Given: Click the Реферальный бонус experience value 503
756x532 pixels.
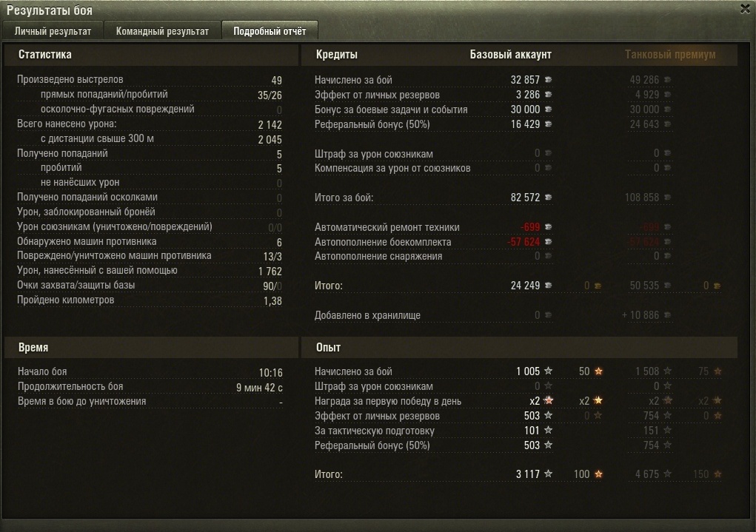Looking at the screenshot, I should tap(532, 445).
